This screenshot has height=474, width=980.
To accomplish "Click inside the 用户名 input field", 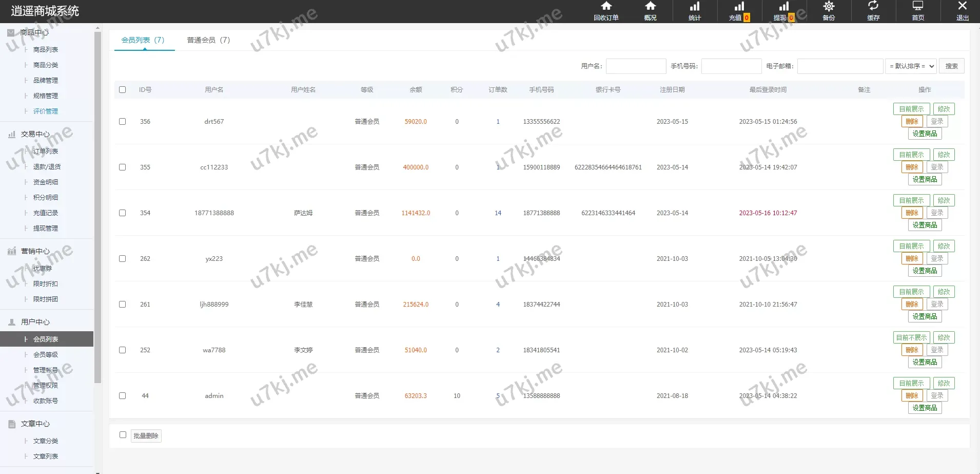I will pyautogui.click(x=636, y=66).
